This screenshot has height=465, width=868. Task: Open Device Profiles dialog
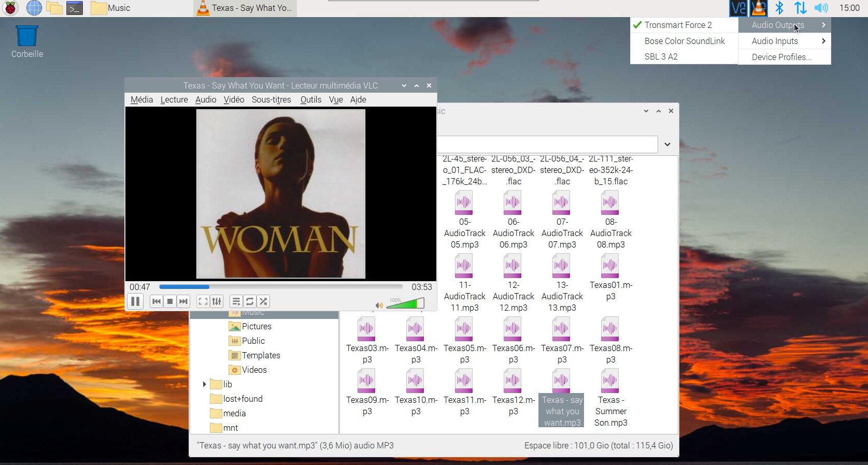(784, 57)
